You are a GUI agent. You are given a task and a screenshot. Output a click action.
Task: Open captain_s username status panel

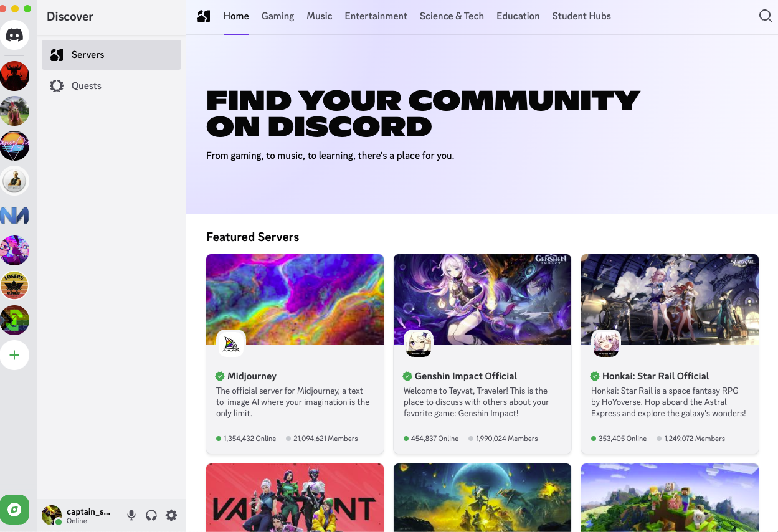coord(88,515)
